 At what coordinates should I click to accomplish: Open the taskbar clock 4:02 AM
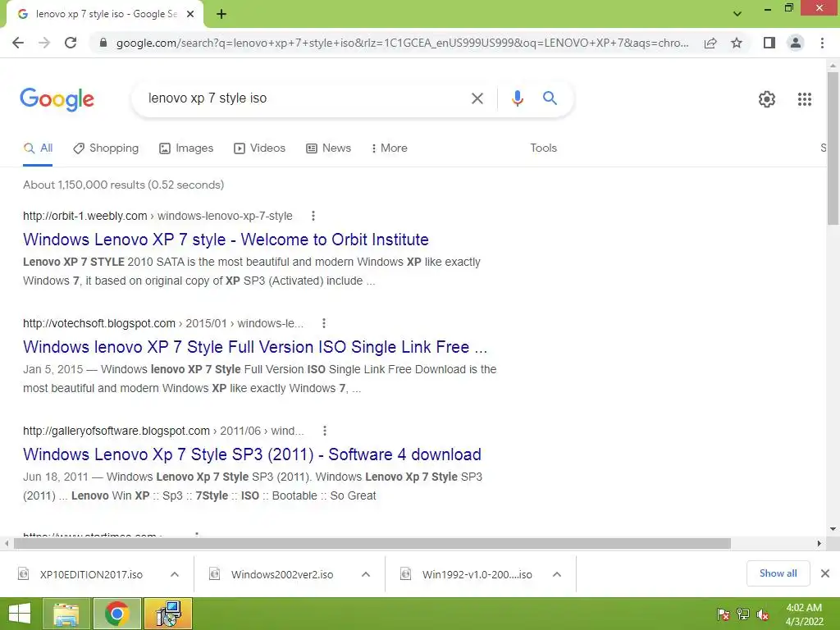tap(804, 614)
